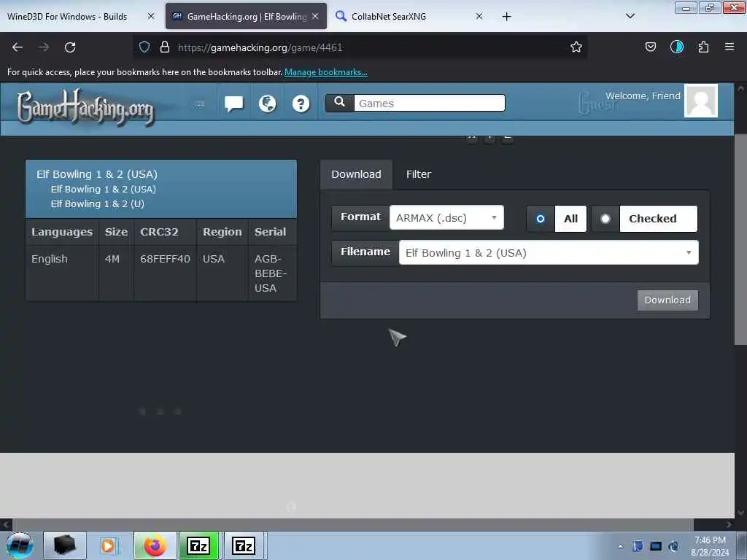This screenshot has width=747, height=560.
Task: Click into the Games search field
Action: click(x=429, y=103)
